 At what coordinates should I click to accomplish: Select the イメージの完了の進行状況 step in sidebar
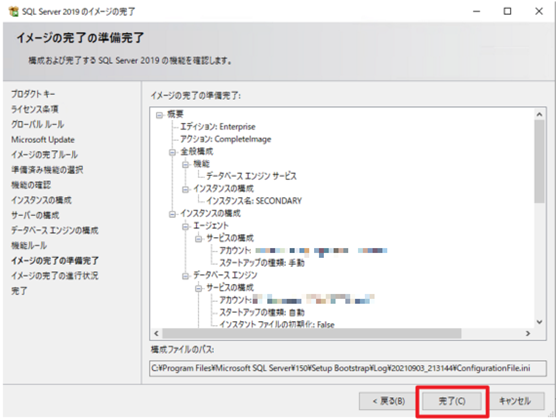click(55, 276)
